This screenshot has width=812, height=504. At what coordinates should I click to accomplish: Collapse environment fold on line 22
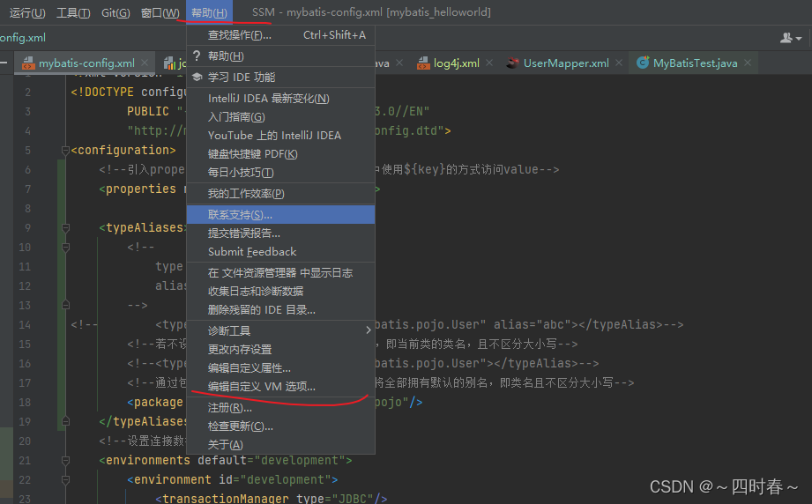coord(66,480)
